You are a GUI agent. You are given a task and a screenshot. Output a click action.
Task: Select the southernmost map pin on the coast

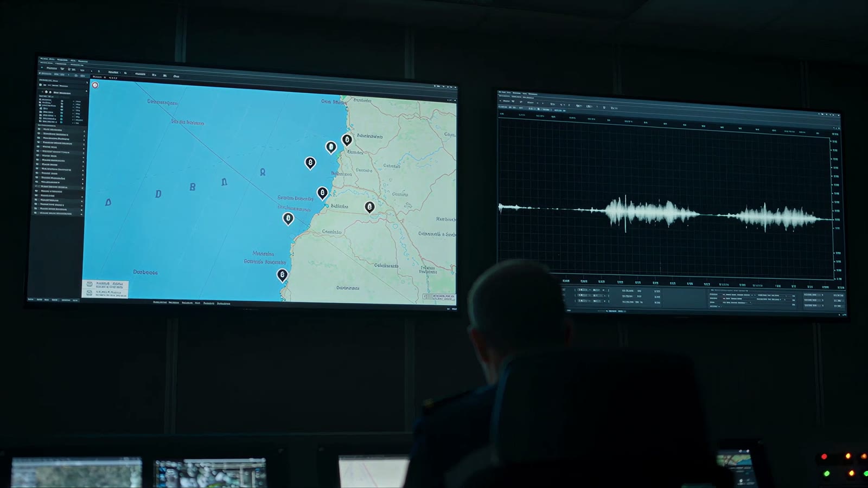click(282, 275)
